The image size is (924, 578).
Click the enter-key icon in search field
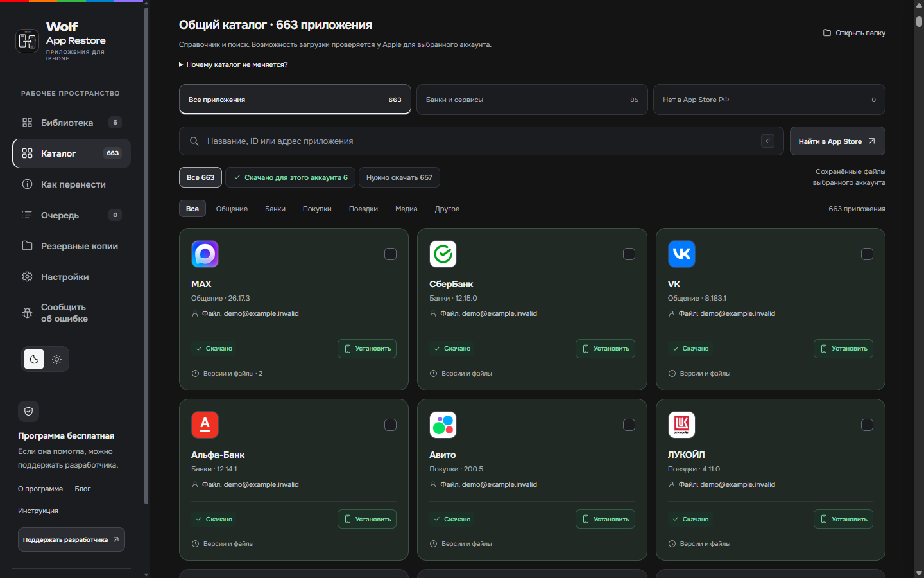[767, 141]
